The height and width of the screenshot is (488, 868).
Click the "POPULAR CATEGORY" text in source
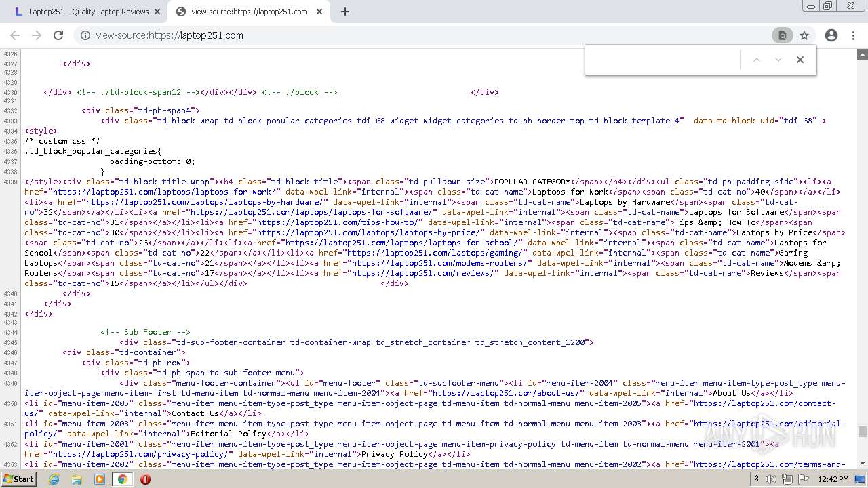pyautogui.click(x=532, y=182)
